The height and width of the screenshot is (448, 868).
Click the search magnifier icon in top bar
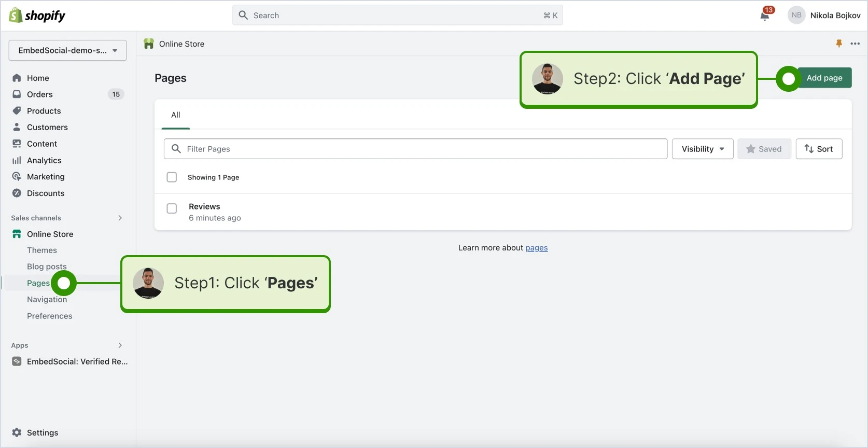click(x=243, y=16)
